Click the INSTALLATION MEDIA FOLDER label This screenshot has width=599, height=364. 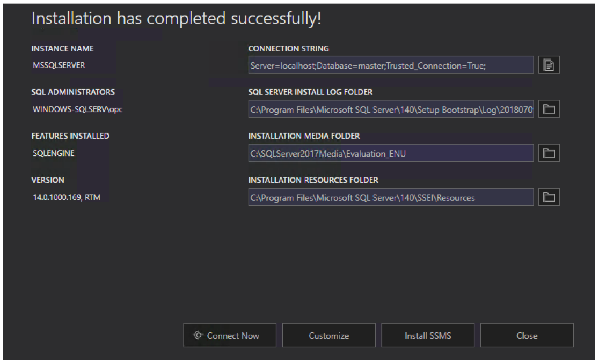304,136
